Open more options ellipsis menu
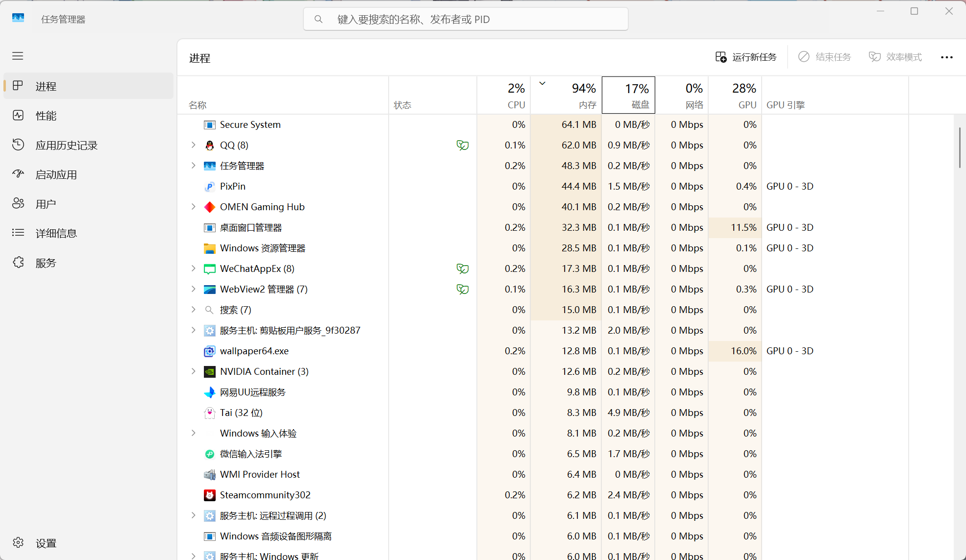Viewport: 966px width, 560px height. [947, 57]
